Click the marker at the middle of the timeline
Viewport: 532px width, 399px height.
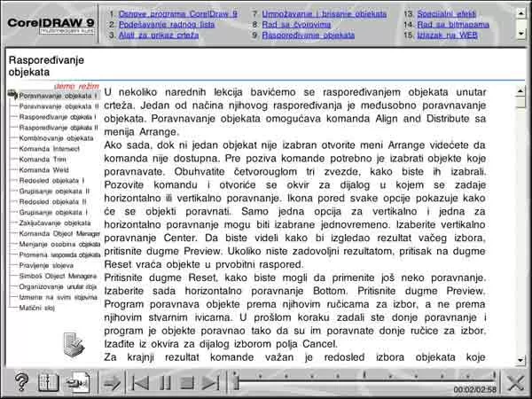[364, 375]
